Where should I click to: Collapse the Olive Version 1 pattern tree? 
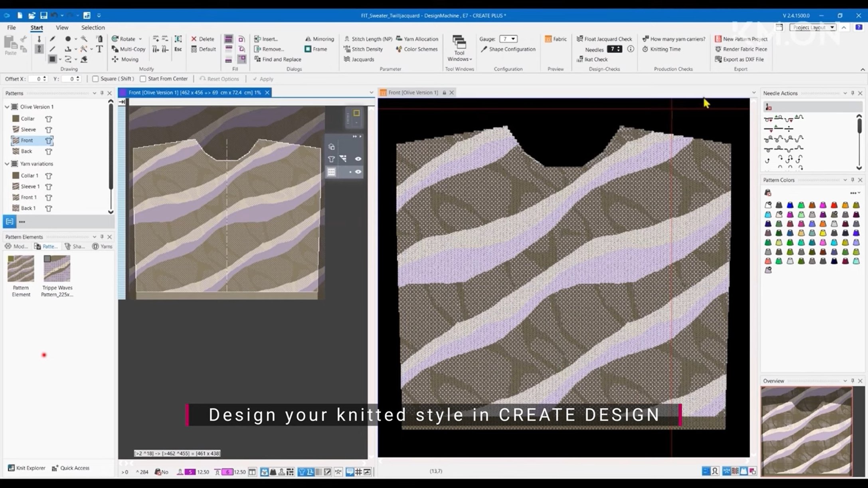[x=7, y=107]
